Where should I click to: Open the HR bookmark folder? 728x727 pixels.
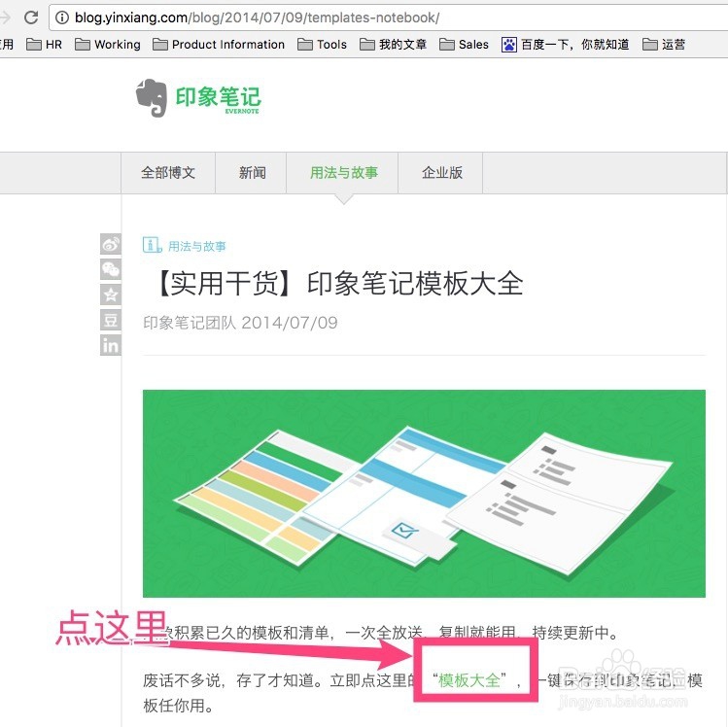44,45
